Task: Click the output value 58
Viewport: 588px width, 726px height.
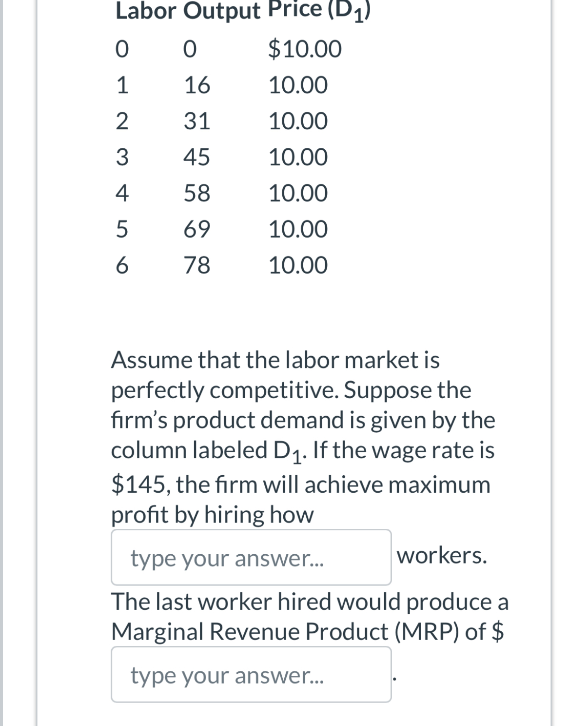Action: [196, 193]
